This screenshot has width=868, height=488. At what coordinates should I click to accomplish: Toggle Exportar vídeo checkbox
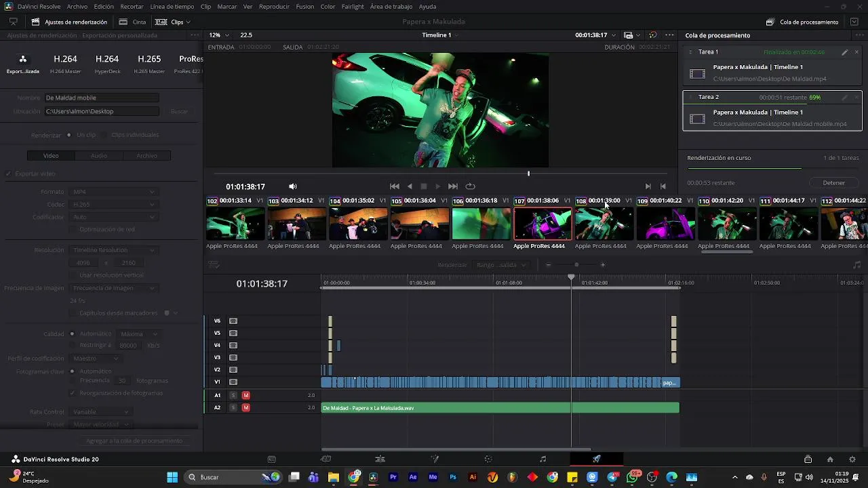9,174
